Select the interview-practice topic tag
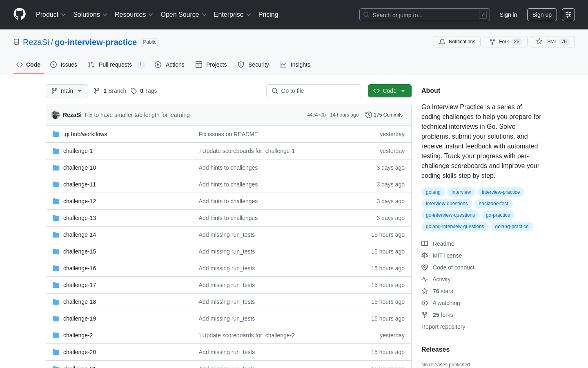The width and height of the screenshot is (588, 368). (x=501, y=192)
